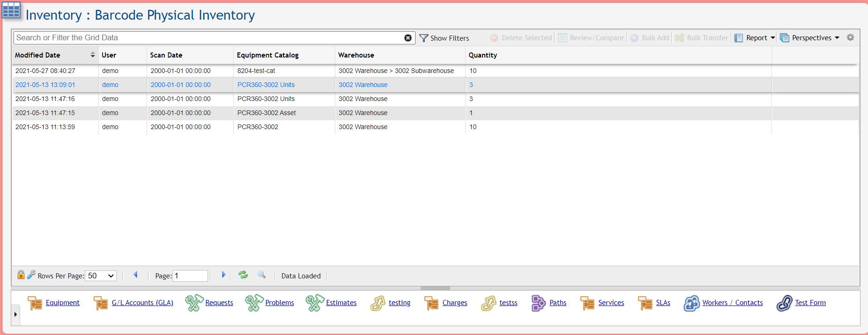Expand the bottom links panel arrow
Screen dimensions: 868x335
15,314
